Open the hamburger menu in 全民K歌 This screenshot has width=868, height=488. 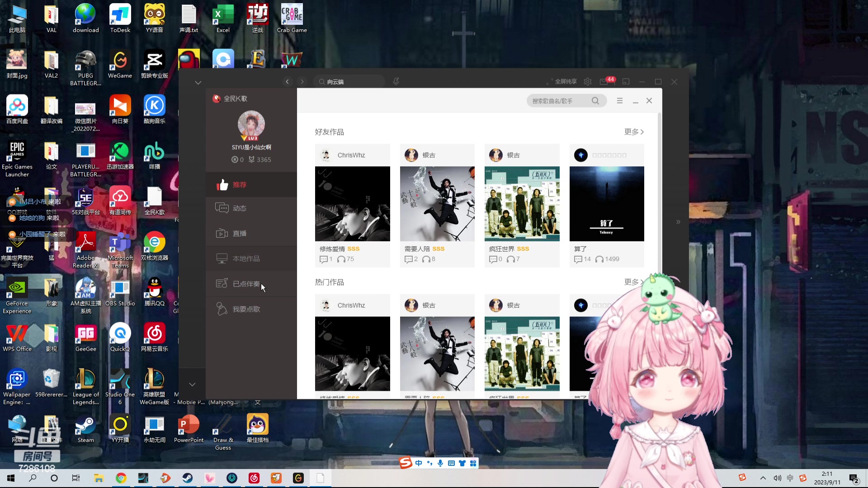pyautogui.click(x=620, y=101)
